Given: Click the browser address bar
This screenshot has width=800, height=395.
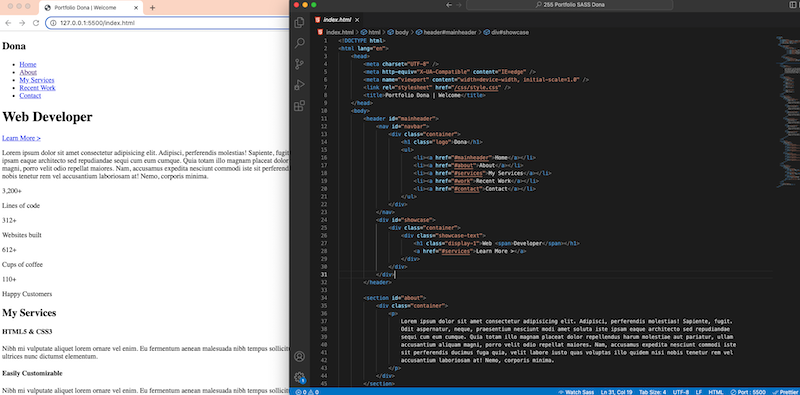Looking at the screenshot, I should [x=168, y=23].
